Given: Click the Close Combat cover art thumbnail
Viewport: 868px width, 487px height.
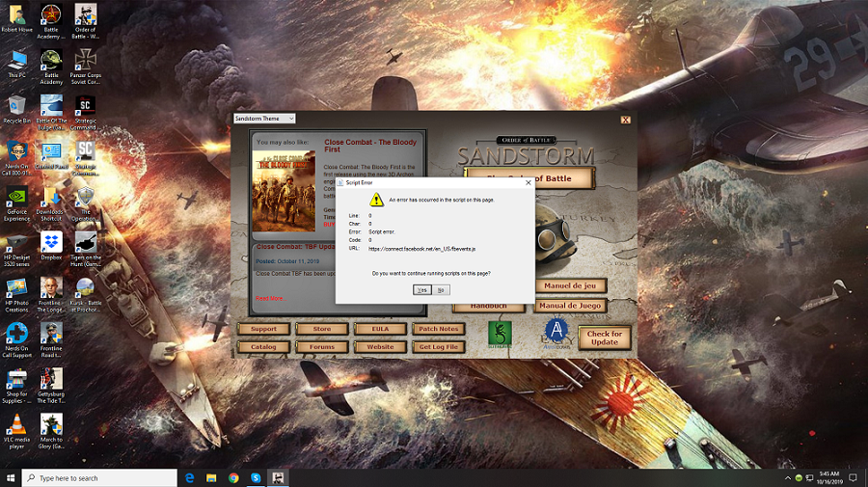Looking at the screenshot, I should click(x=284, y=190).
